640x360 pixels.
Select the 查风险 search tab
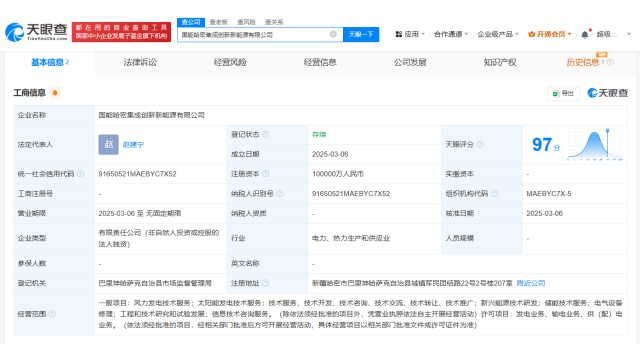click(x=246, y=22)
